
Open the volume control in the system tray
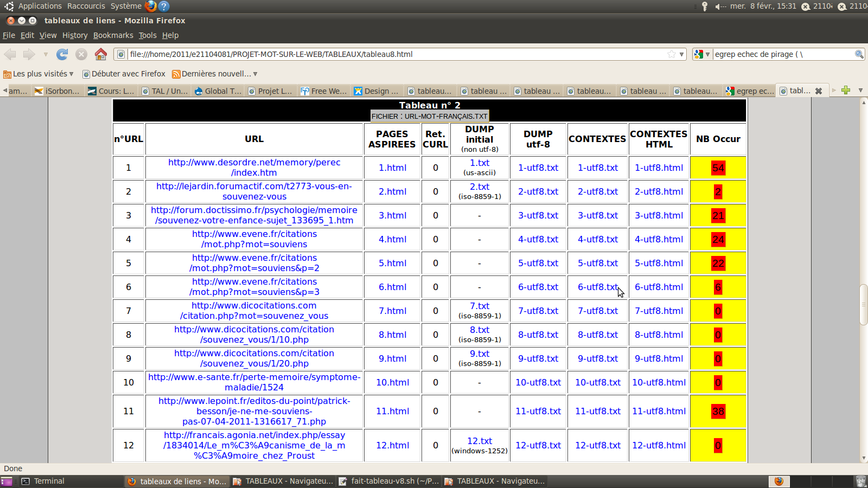pos(720,7)
